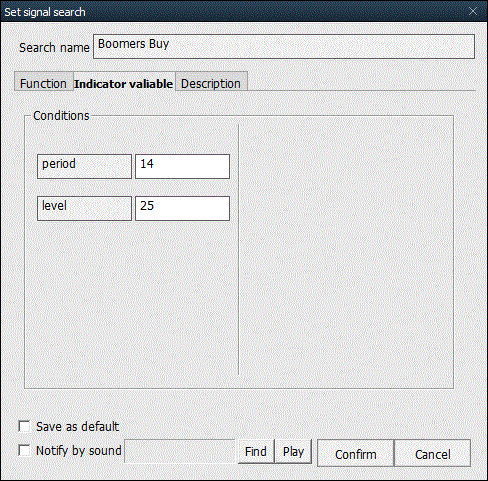
Task: Click the level label box
Action: (84, 208)
